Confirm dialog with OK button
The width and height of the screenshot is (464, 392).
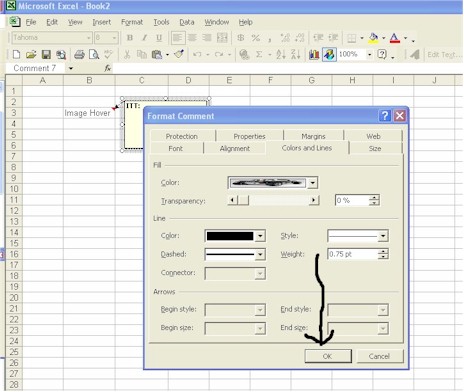[x=328, y=356]
